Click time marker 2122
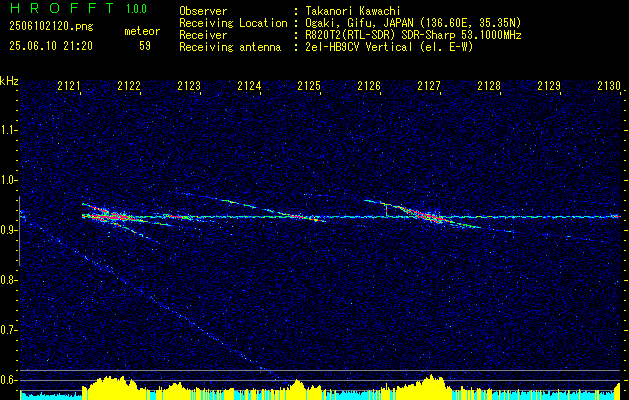This screenshot has width=629, height=400. pos(129,86)
